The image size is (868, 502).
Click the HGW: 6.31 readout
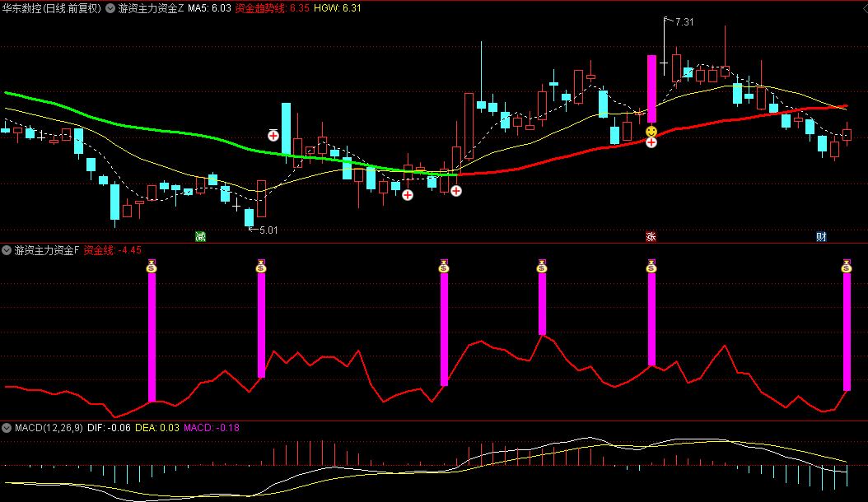click(x=337, y=8)
